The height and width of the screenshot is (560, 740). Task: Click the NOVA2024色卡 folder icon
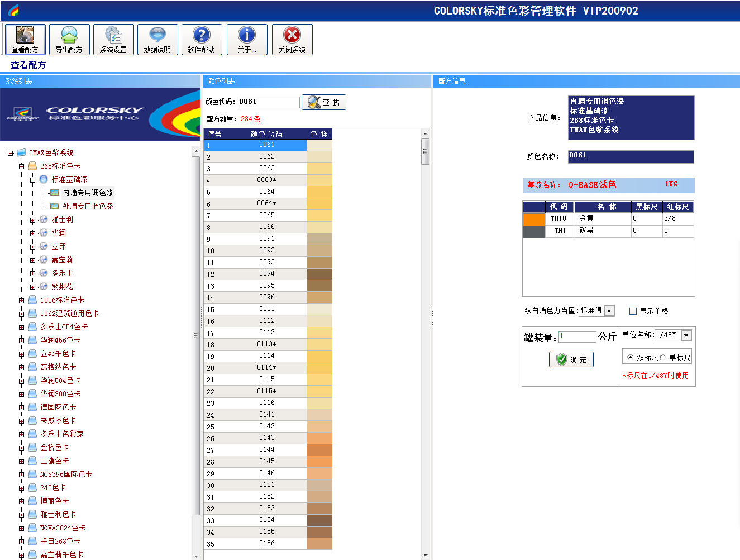pyautogui.click(x=32, y=528)
